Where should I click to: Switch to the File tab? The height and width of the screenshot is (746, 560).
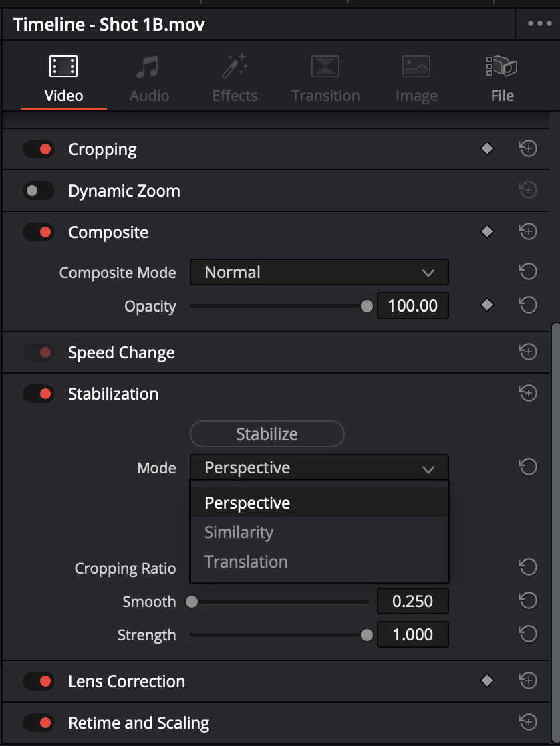point(502,79)
